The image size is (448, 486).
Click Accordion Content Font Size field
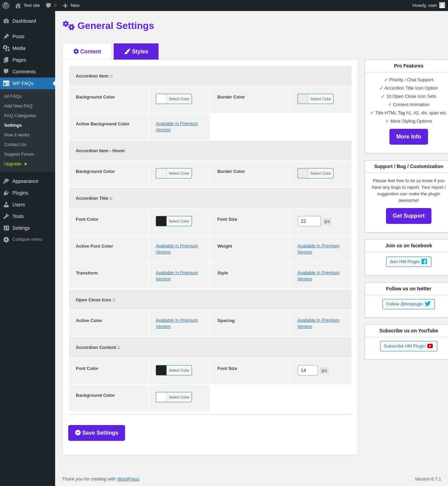click(x=308, y=370)
